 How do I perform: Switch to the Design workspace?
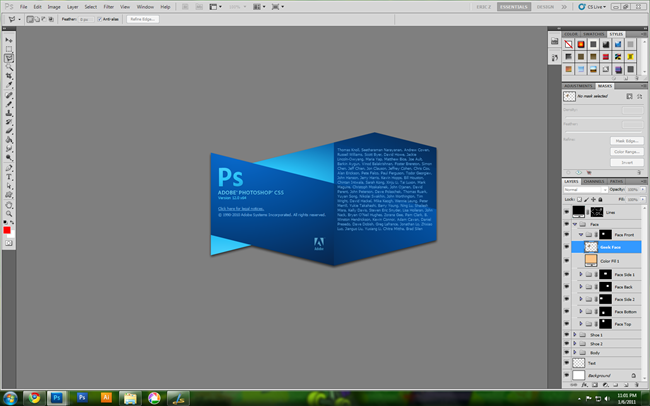[x=545, y=7]
